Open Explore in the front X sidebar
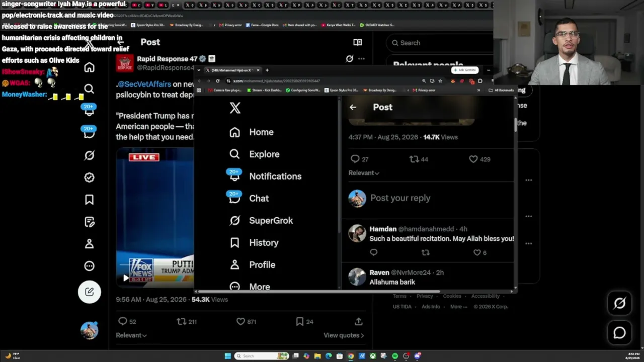 coord(254,154)
